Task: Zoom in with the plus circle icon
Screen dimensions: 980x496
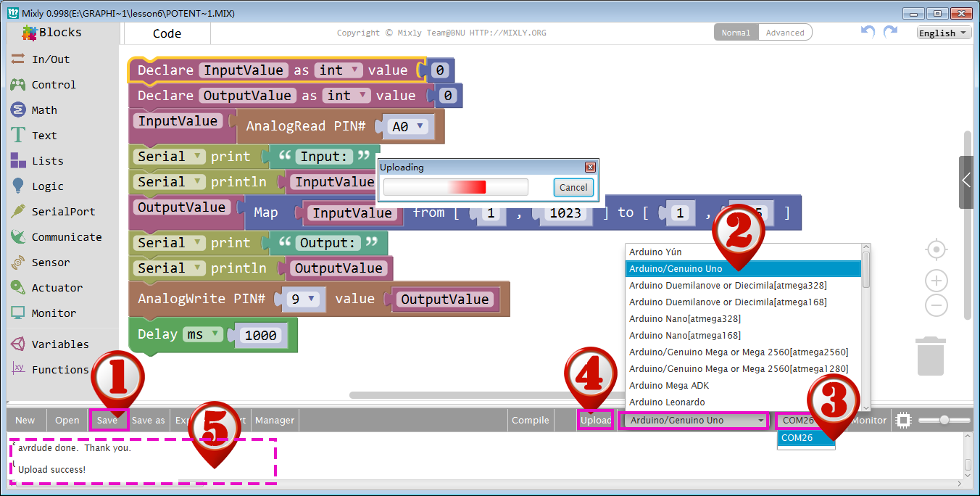Action: coord(937,281)
